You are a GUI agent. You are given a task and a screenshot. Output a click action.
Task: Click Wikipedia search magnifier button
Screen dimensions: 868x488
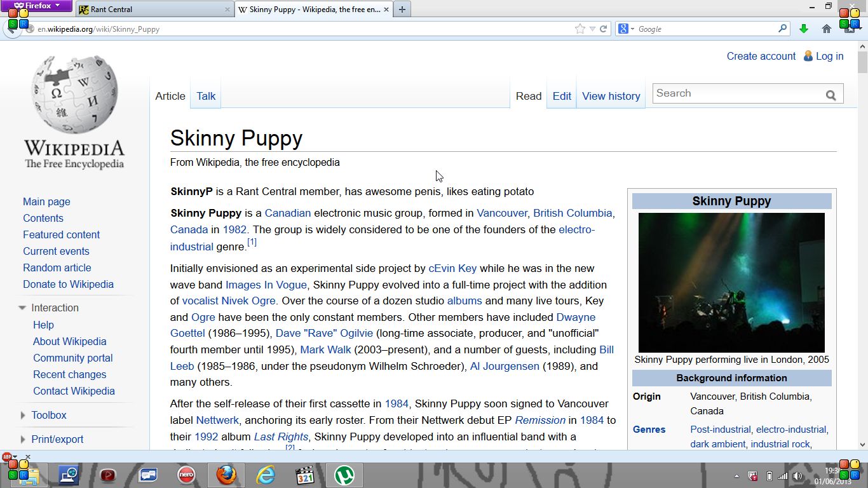(x=831, y=95)
